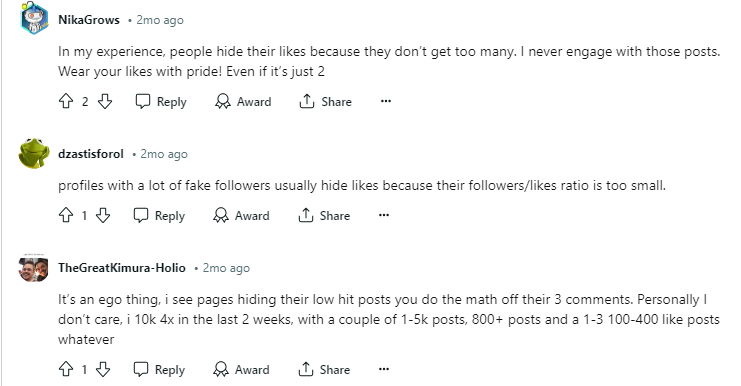The image size is (741, 386).
Task: Reply to dzastisforol's comment
Action: 159,215
